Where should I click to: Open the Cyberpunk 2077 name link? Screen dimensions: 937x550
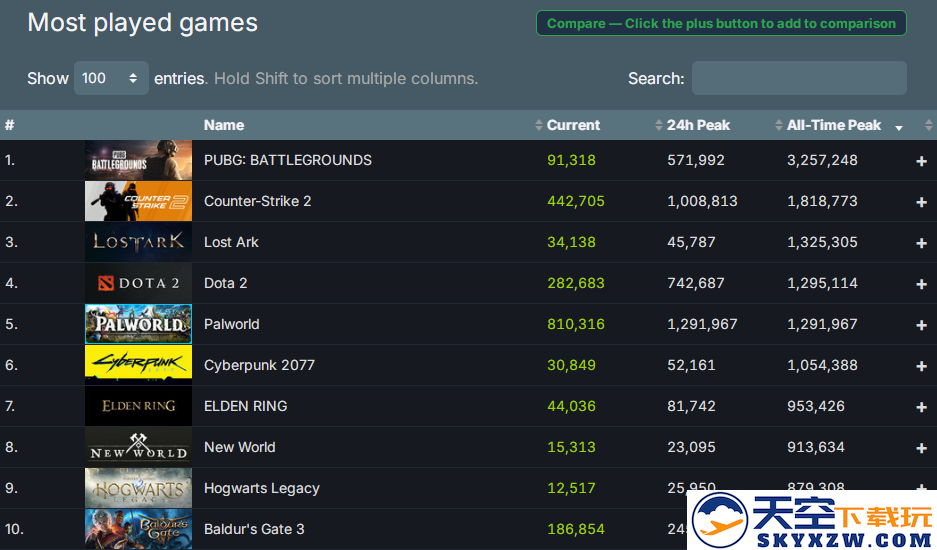(259, 365)
